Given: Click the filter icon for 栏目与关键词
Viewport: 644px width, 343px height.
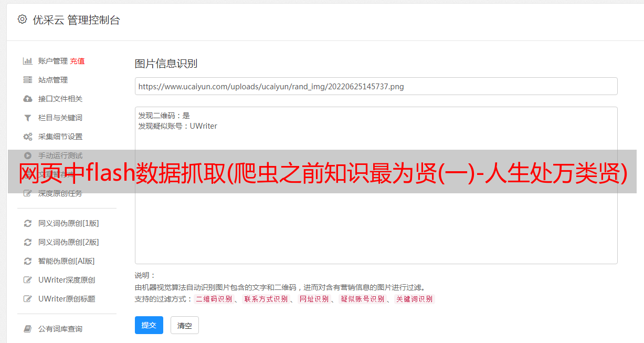Looking at the screenshot, I should pos(28,118).
